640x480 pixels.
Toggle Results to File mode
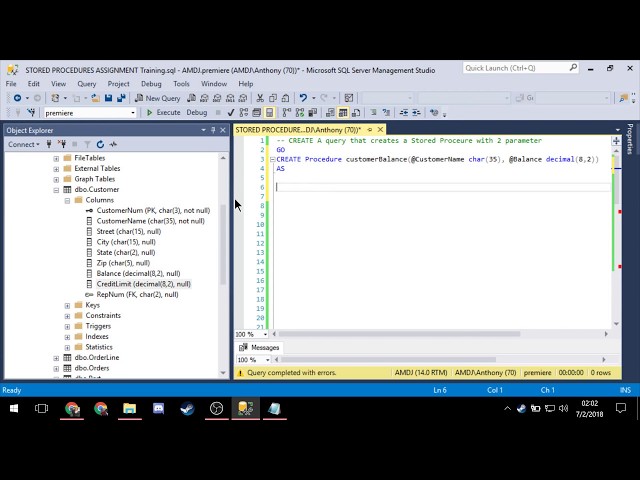pos(356,113)
